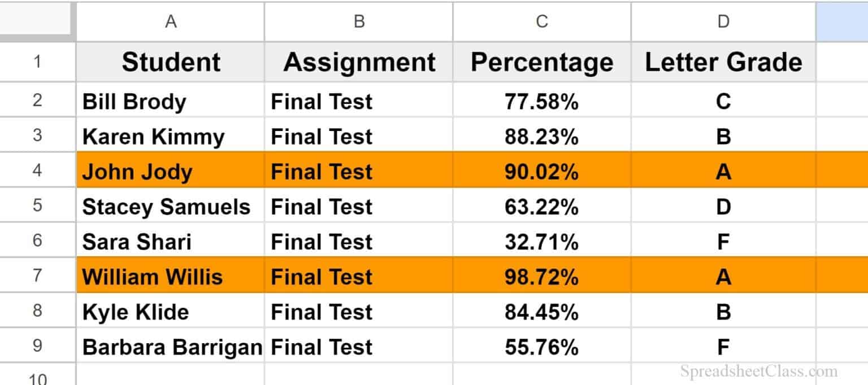
Task: Click the 63.22% percentage cell
Action: [541, 206]
